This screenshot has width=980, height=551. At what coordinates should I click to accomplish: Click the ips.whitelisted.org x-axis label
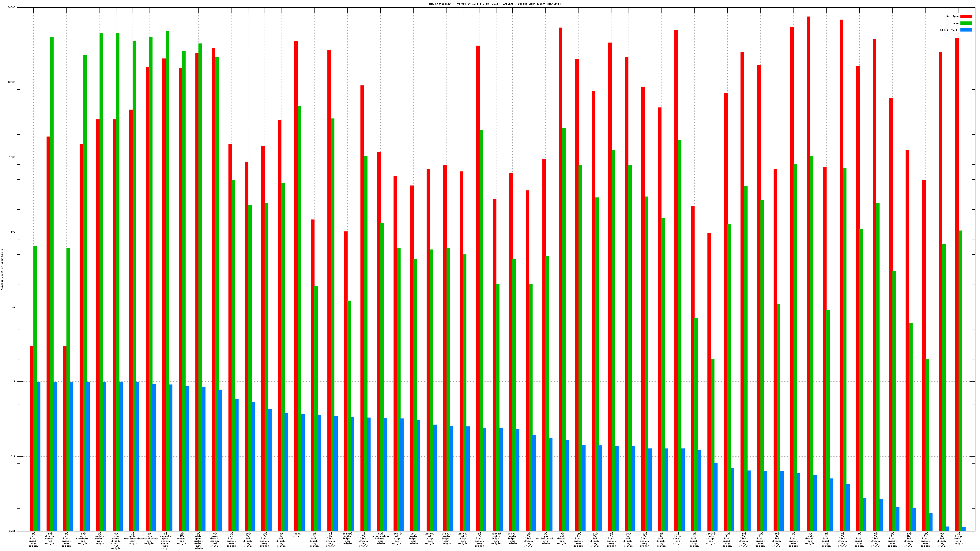pyautogui.click(x=545, y=539)
